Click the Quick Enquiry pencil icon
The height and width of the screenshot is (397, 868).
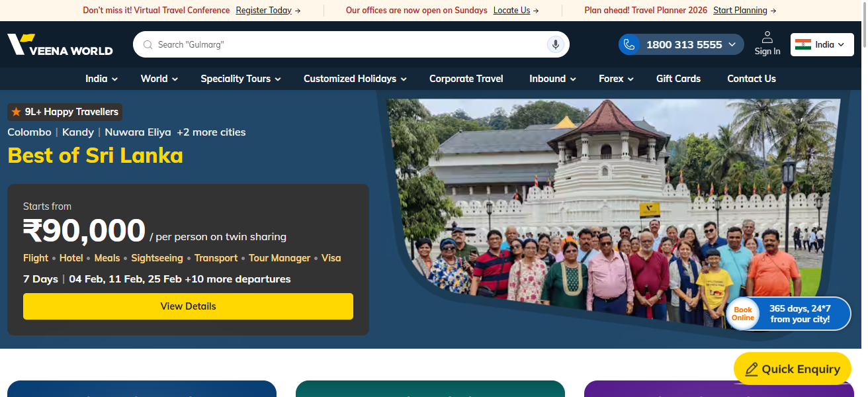click(751, 369)
